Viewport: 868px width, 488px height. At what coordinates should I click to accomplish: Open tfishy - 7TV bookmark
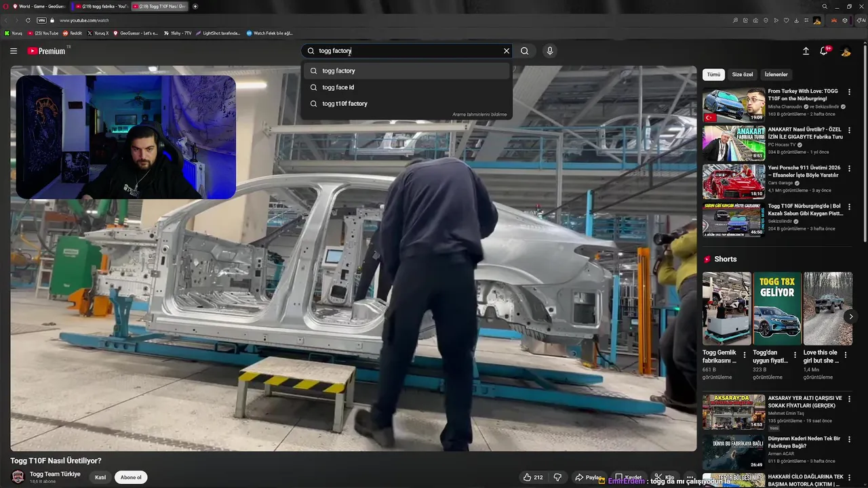point(178,33)
